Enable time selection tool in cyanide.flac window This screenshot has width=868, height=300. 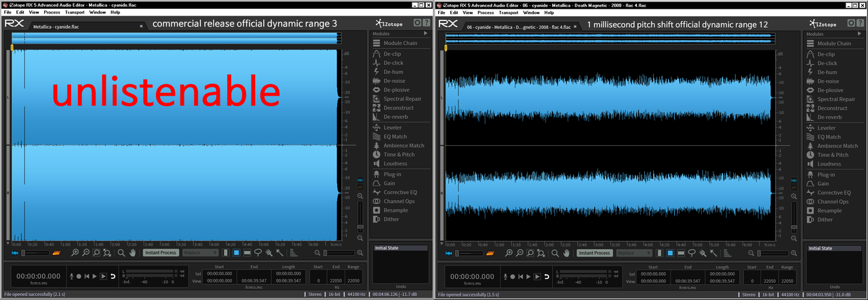coord(225,252)
